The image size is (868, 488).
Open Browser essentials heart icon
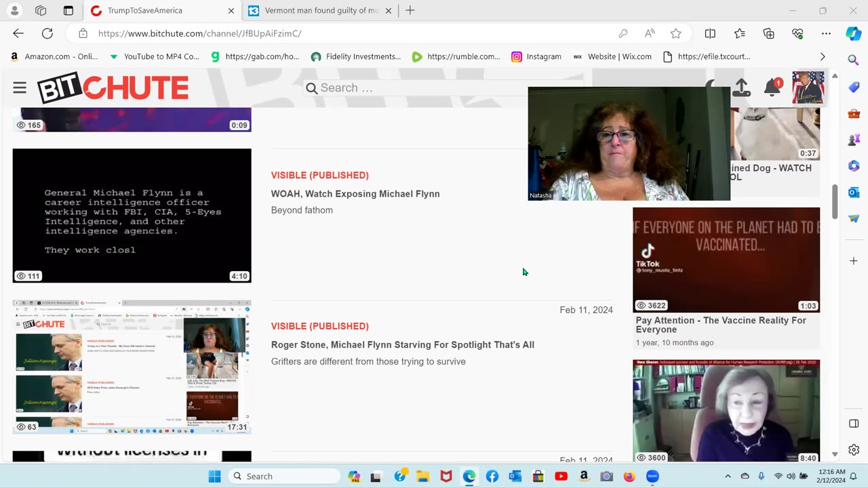coord(797,33)
